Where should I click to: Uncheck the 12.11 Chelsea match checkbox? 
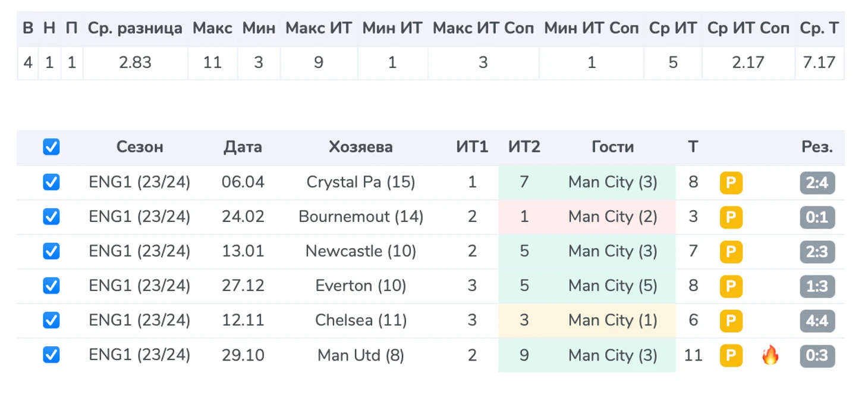[x=51, y=320]
